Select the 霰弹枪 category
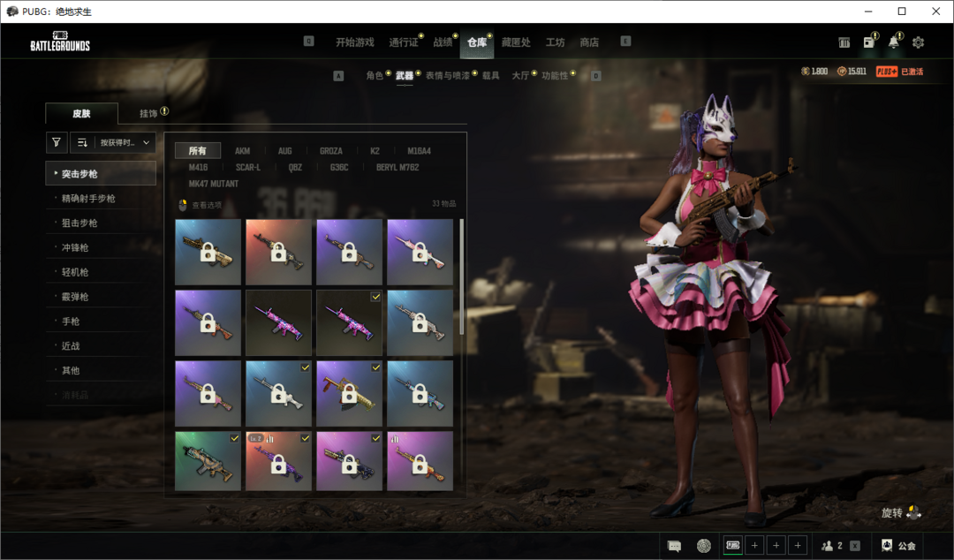 tap(101, 297)
